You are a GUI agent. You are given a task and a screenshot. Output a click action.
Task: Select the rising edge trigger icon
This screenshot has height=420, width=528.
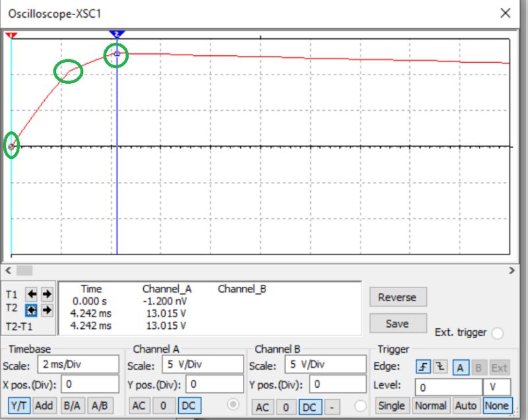422,367
